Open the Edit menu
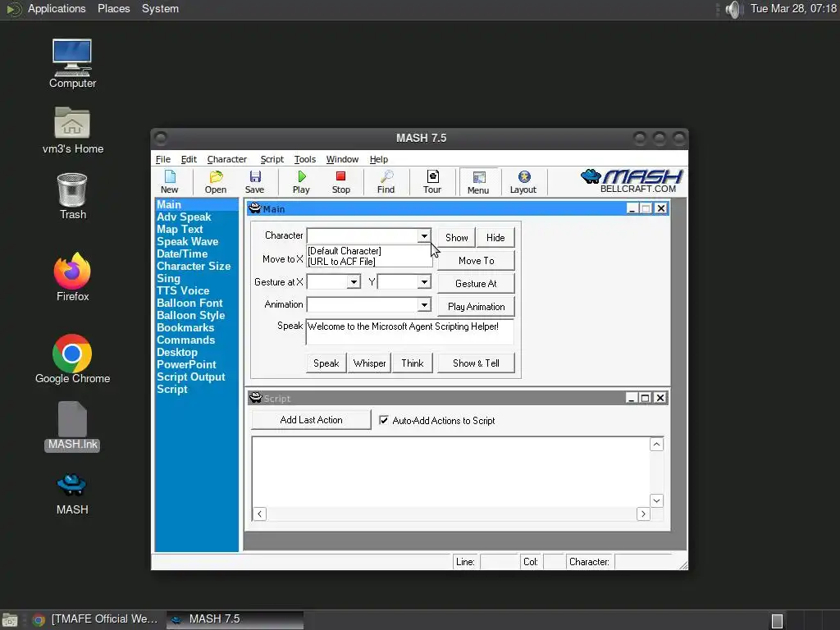The height and width of the screenshot is (630, 840). (x=189, y=159)
